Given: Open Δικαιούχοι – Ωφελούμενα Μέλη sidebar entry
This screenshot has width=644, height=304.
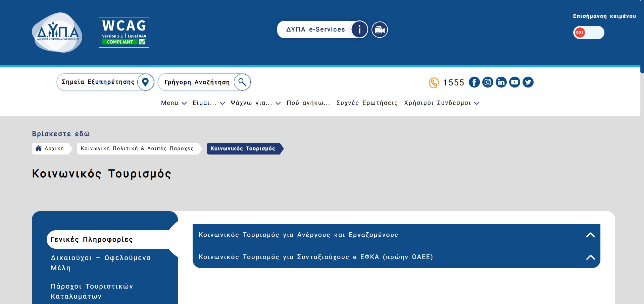Looking at the screenshot, I should pos(100,263).
